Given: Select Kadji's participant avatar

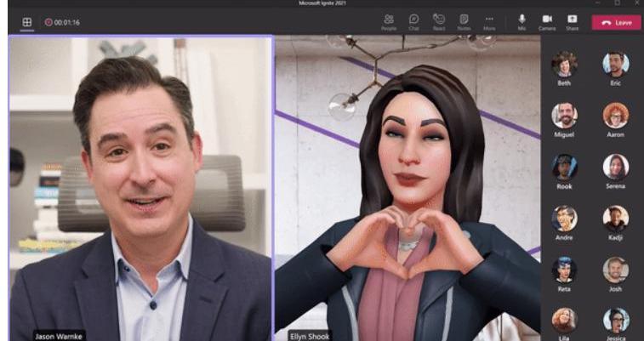Looking at the screenshot, I should tap(616, 219).
